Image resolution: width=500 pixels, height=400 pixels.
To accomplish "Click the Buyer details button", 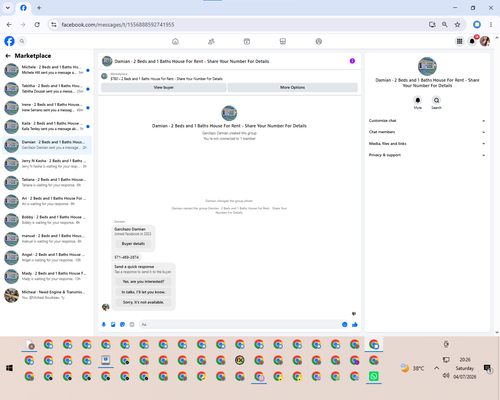I will pyautogui.click(x=133, y=244).
